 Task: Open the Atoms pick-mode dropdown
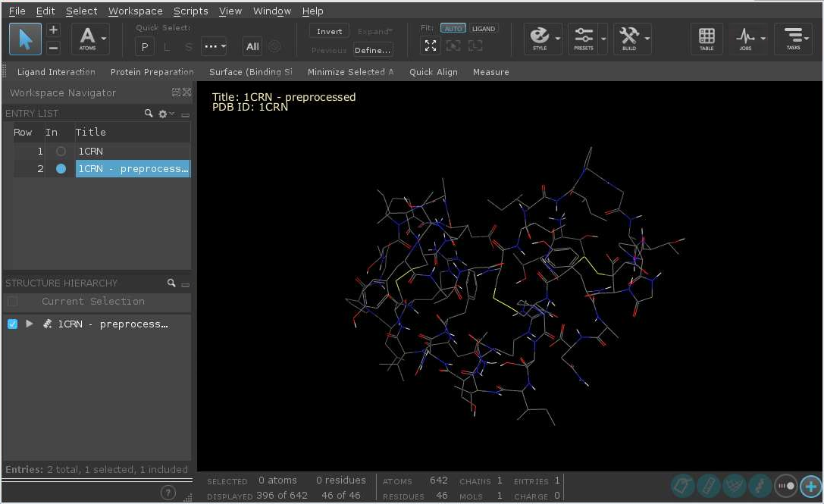(x=104, y=38)
